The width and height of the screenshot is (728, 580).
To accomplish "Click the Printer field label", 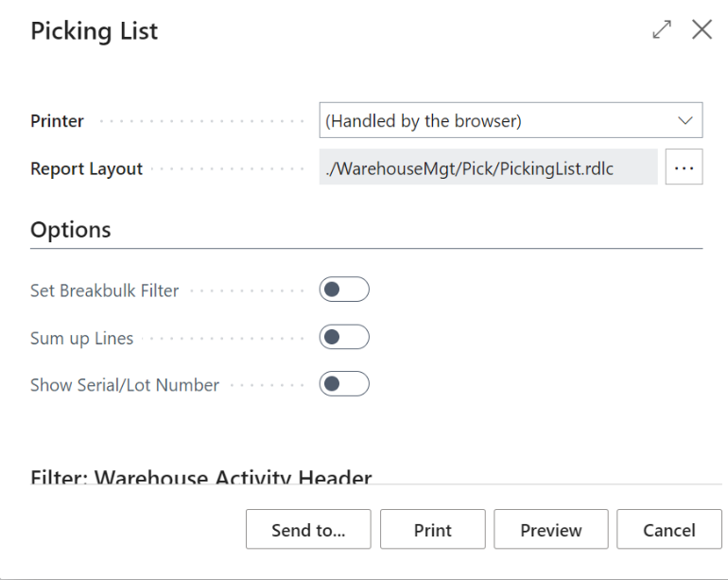I will coord(58,121).
